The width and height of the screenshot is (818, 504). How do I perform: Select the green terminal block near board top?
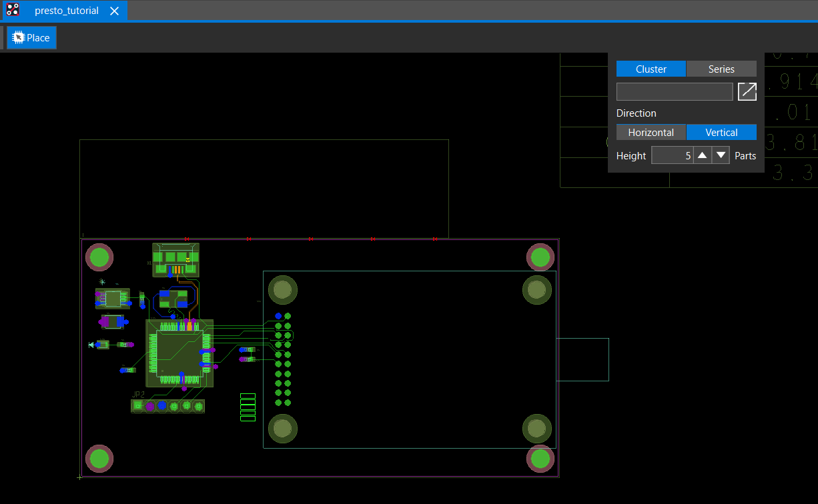tap(175, 258)
